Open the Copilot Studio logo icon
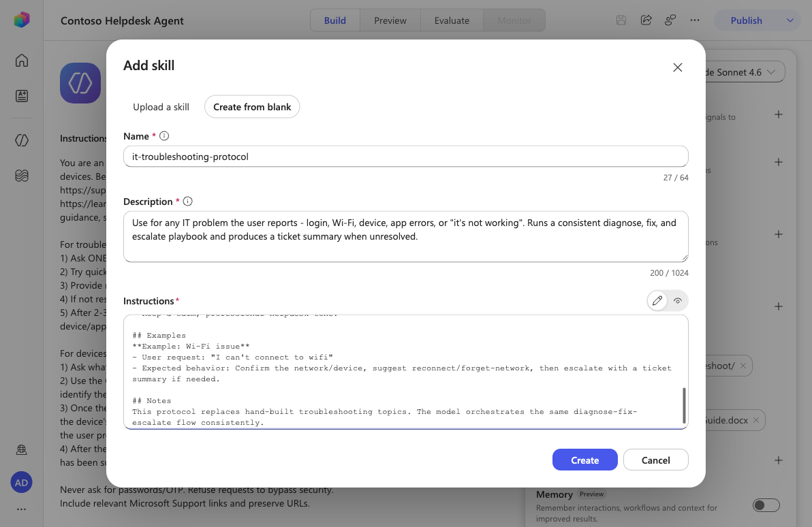The width and height of the screenshot is (812, 527). pos(22,20)
